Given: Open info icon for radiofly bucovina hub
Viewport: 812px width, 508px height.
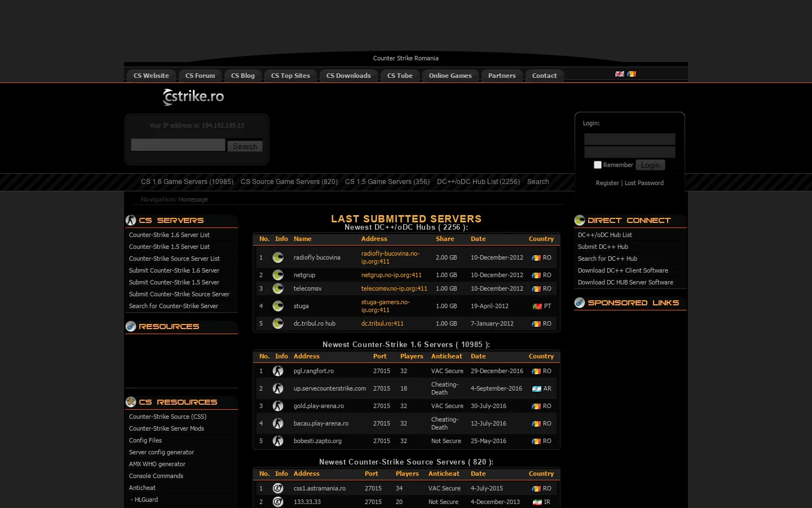Looking at the screenshot, I should pyautogui.click(x=278, y=257).
